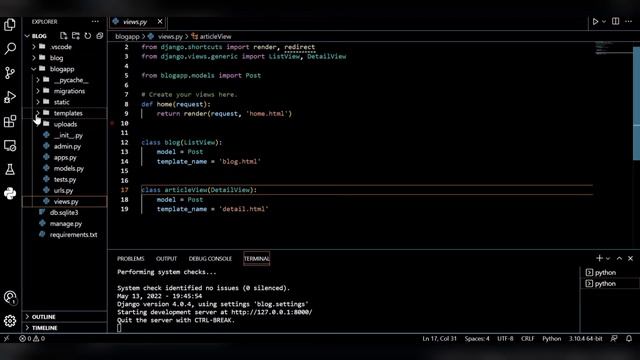
Task: Open Explorer more actions menu
Action: coord(95,22)
